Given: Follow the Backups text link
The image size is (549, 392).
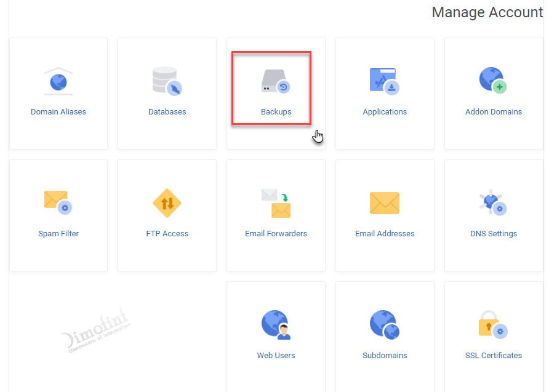Looking at the screenshot, I should tap(276, 111).
